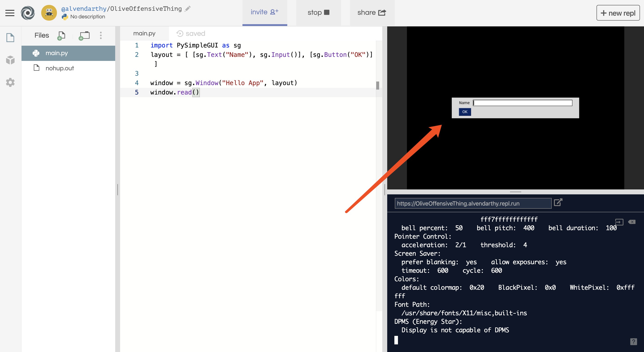Screen dimensions: 644x352
Task: Click the terminal expand icon top-right
Action: (x=619, y=222)
